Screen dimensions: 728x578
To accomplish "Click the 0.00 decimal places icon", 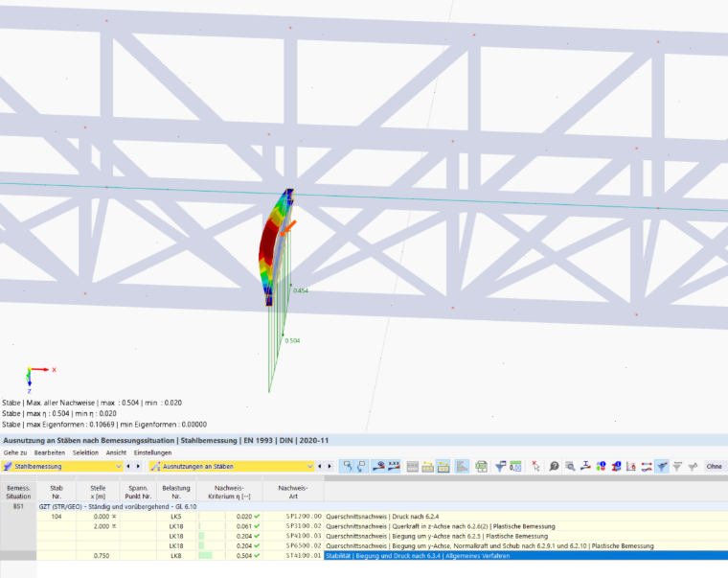I will click(515, 466).
